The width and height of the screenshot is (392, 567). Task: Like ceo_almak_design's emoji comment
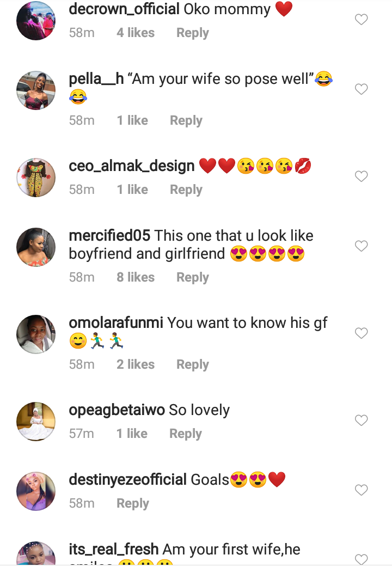(x=362, y=176)
